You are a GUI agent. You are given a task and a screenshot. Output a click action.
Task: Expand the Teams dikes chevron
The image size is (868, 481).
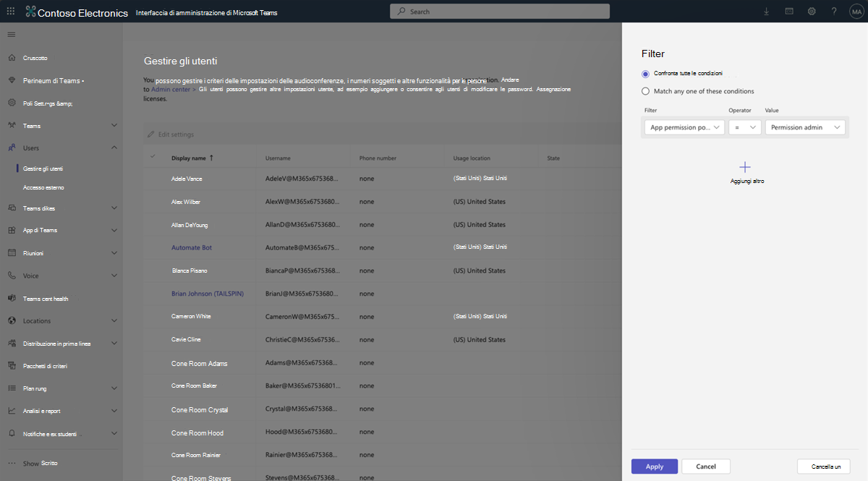(x=114, y=208)
